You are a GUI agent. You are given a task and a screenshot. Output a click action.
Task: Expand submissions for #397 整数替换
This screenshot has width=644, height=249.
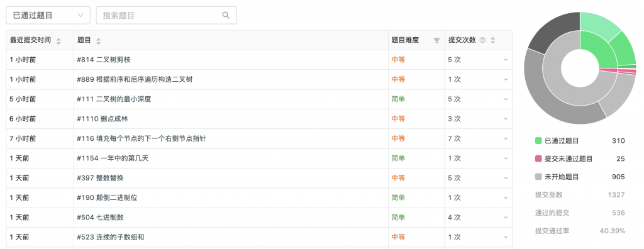tap(506, 179)
